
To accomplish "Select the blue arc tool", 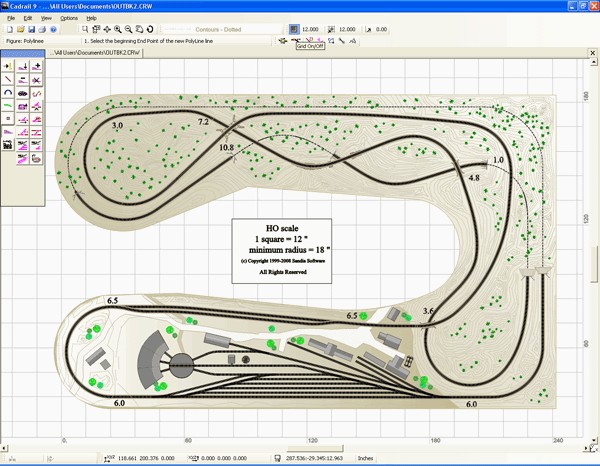I will 8,93.
